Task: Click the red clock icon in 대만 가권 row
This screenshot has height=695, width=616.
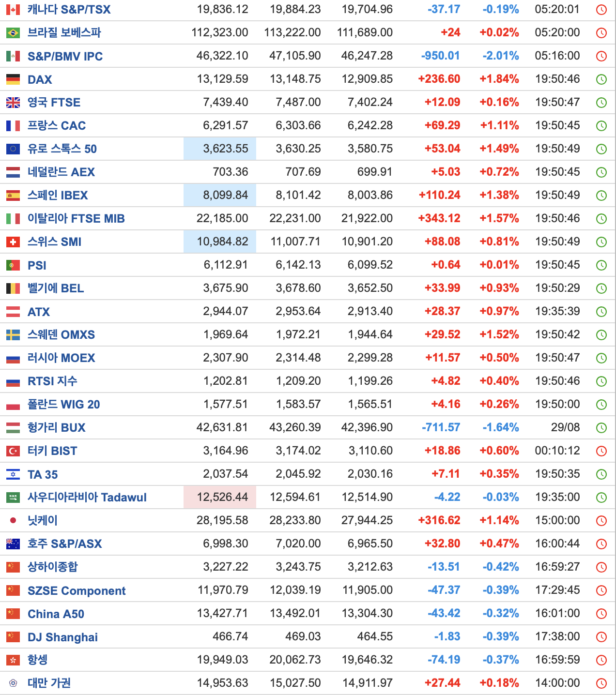Action: pyautogui.click(x=601, y=683)
